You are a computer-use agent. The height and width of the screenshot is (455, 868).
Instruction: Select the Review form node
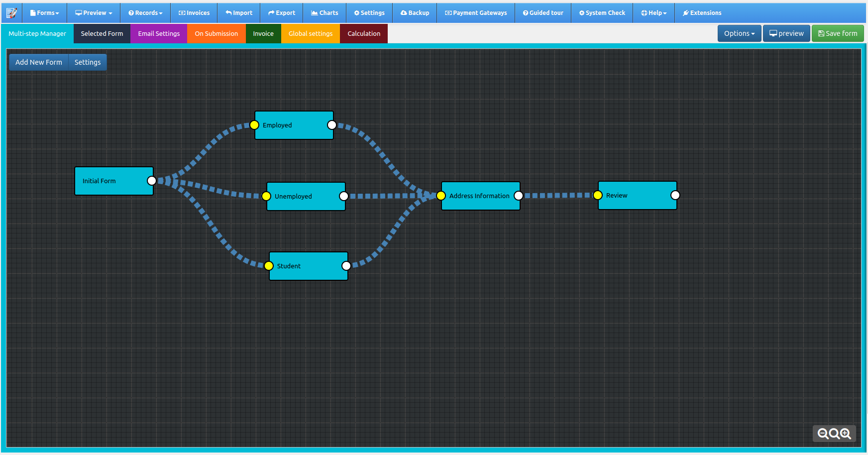click(x=638, y=195)
